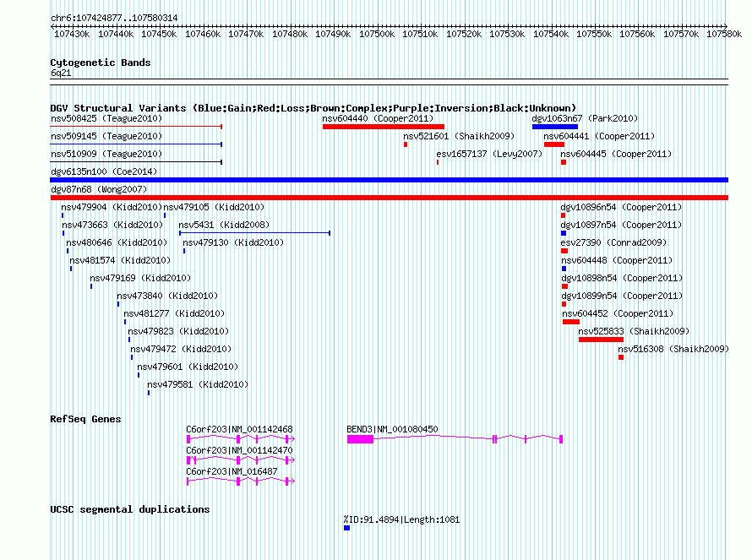Select the long blue dgv6135n100 gain bar
This screenshot has height=560, width=752.
[389, 180]
